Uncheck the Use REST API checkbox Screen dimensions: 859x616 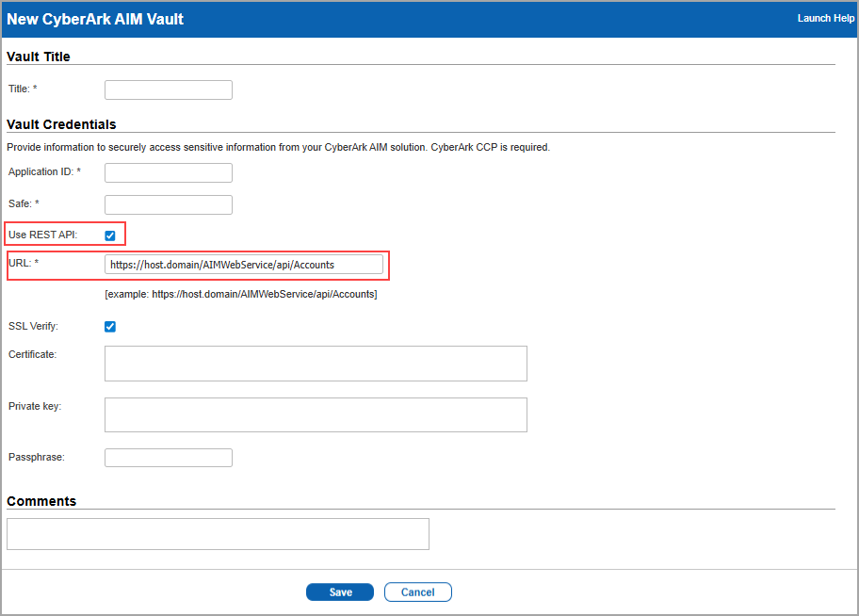110,235
